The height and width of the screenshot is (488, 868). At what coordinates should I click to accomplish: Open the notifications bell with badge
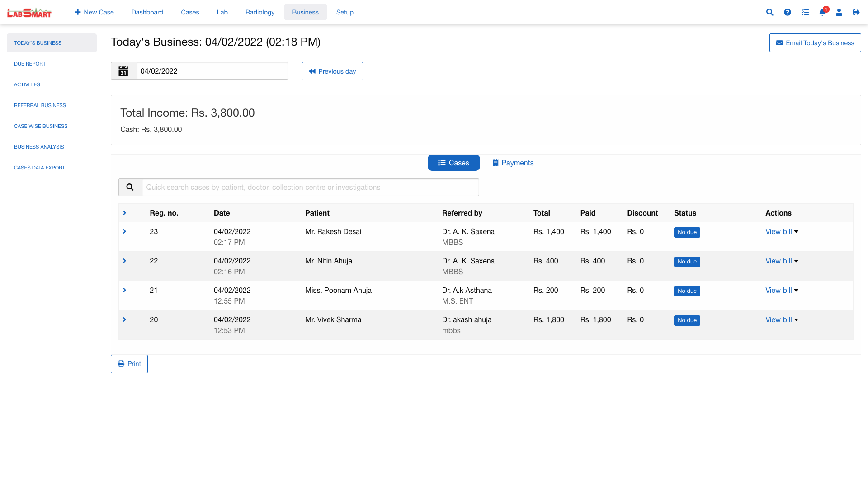pyautogui.click(x=822, y=13)
